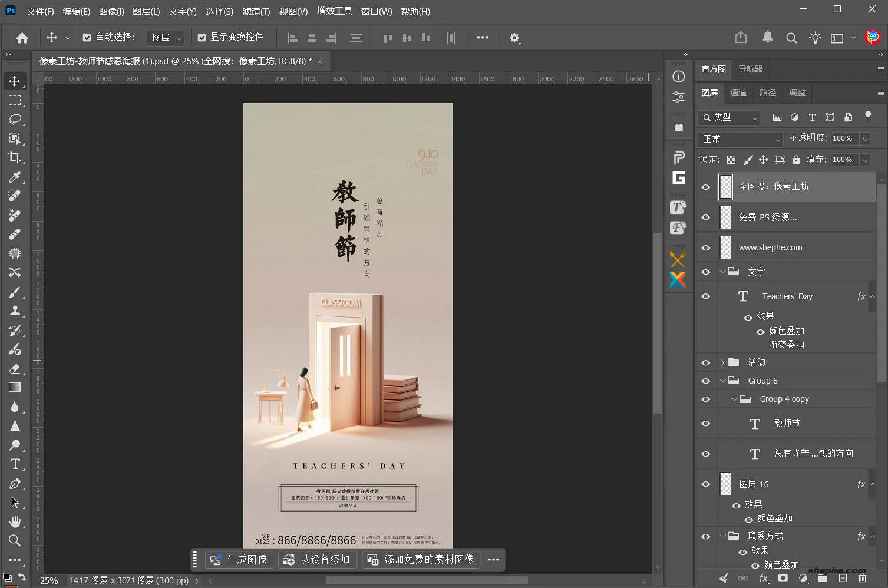Screen dimensions: 888x588
Task: Toggle the Auto-Select checkbox
Action: [87, 38]
